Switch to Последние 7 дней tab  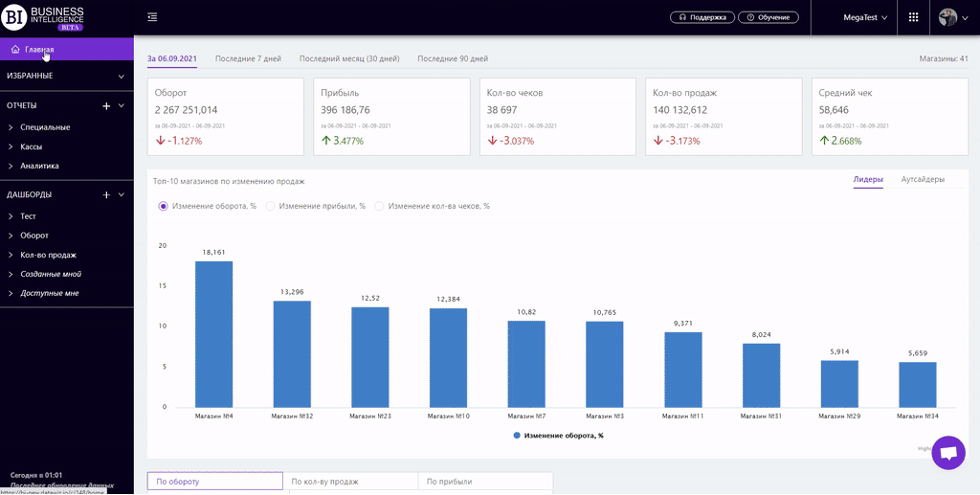248,58
